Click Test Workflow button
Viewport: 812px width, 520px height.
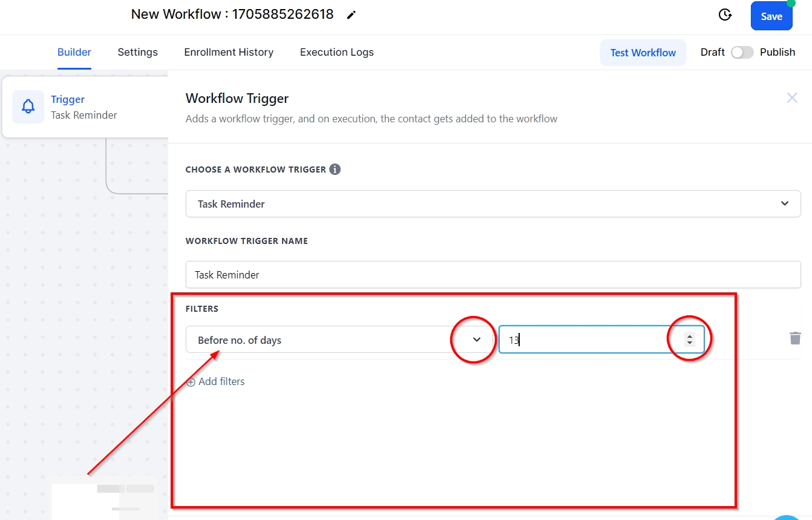[x=643, y=53]
